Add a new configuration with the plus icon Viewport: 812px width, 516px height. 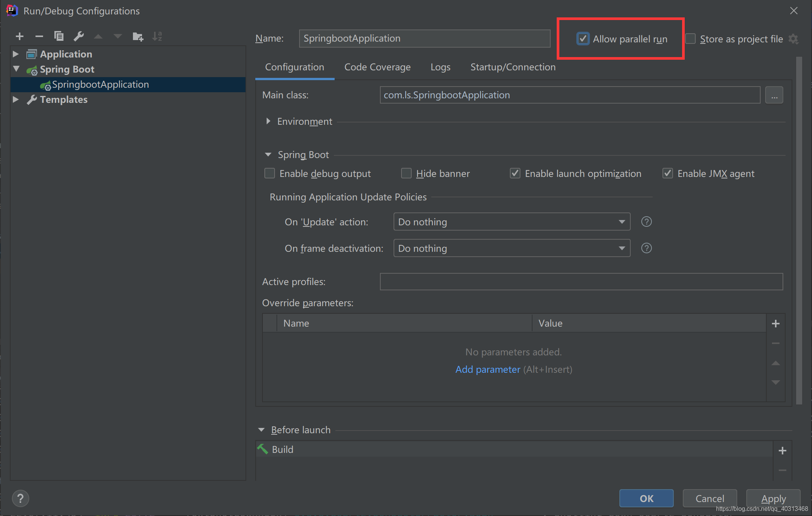tap(20, 36)
